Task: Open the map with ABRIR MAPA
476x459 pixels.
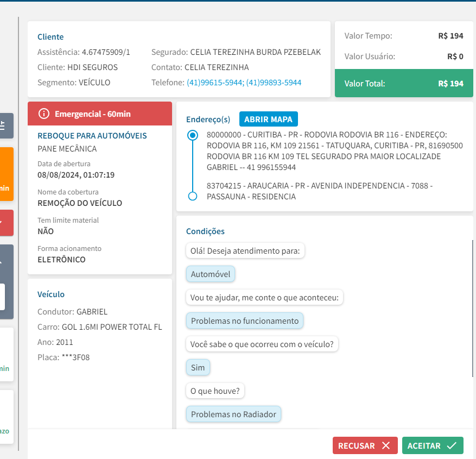Action: [x=268, y=120]
